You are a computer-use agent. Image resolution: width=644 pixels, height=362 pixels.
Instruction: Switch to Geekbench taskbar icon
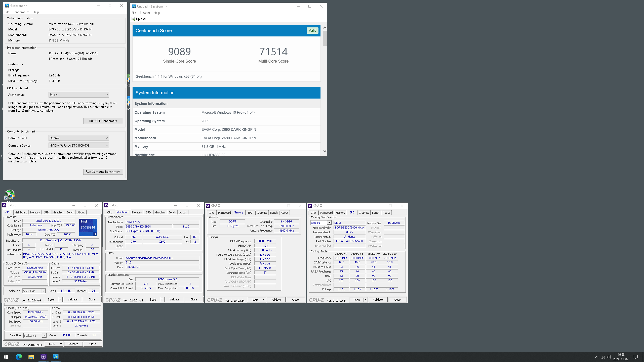pyautogui.click(x=56, y=357)
